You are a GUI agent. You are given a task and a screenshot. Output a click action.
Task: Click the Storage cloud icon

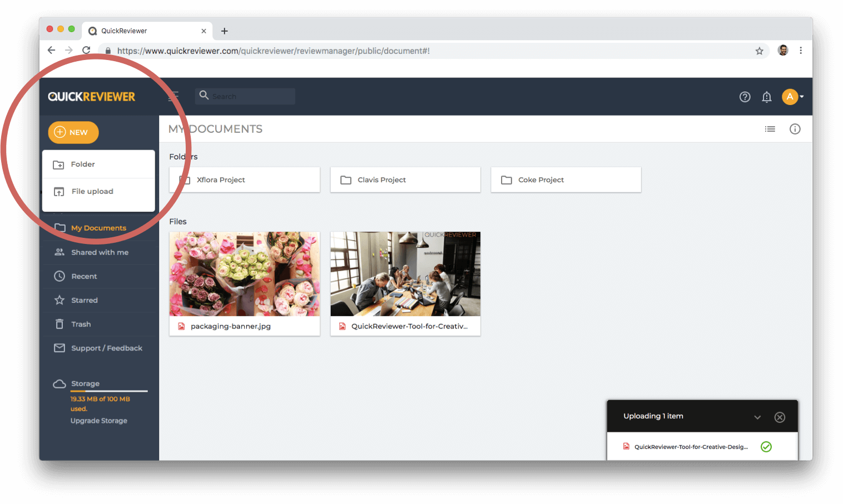pyautogui.click(x=59, y=384)
